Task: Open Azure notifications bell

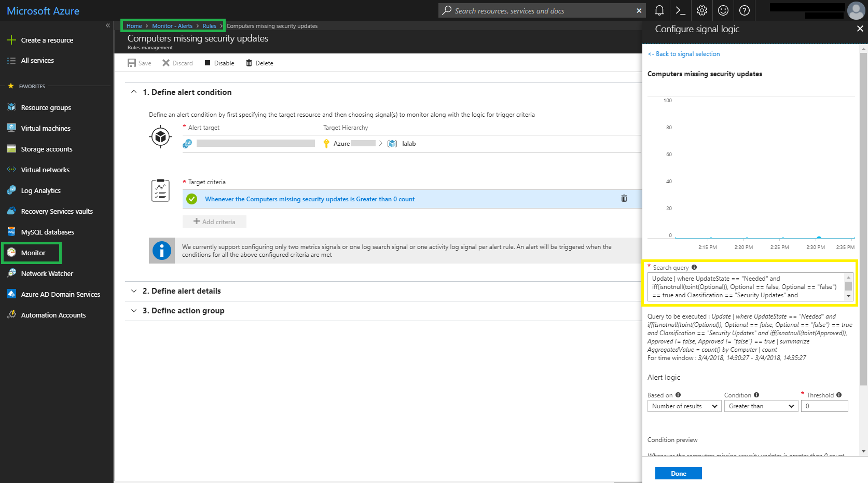Action: point(659,10)
